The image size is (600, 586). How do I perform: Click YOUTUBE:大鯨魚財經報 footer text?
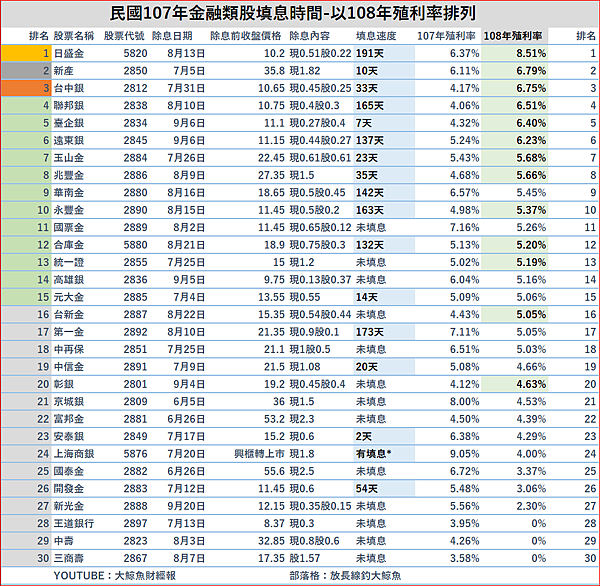tap(114, 576)
